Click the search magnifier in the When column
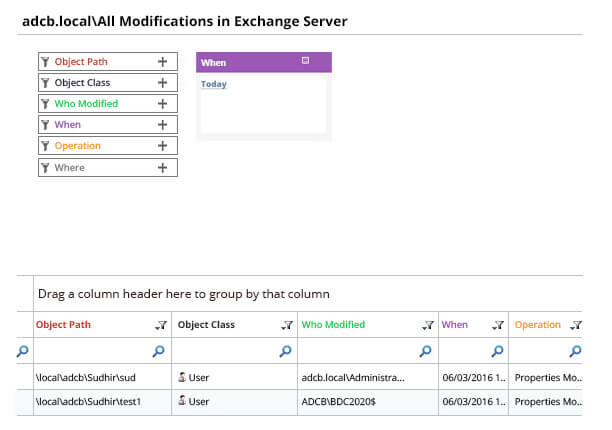Image resolution: width=612 pixels, height=430 pixels. click(497, 351)
